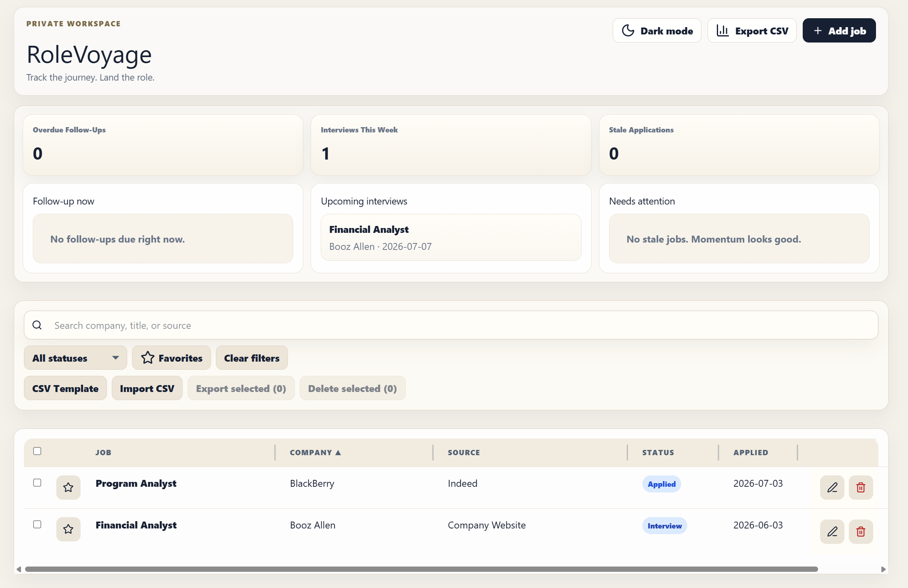Click the Interviews This Week stat card
Image resolution: width=908 pixels, height=588 pixels.
coord(451,145)
